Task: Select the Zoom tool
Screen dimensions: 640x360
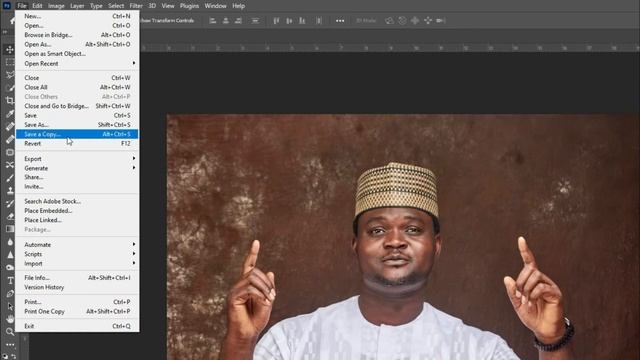Action: click(x=10, y=331)
